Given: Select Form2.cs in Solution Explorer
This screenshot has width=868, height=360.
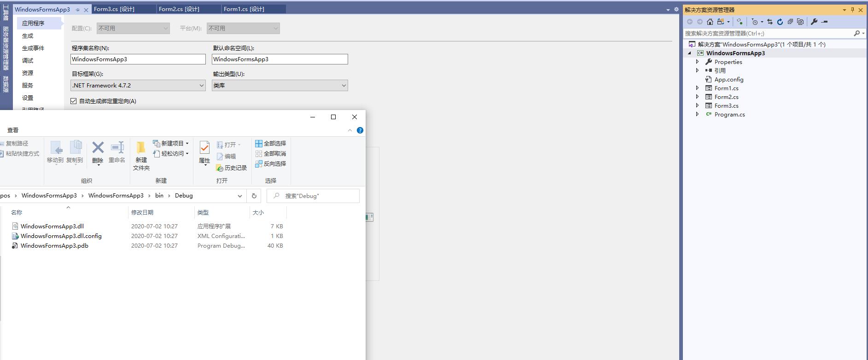Looking at the screenshot, I should click(726, 97).
